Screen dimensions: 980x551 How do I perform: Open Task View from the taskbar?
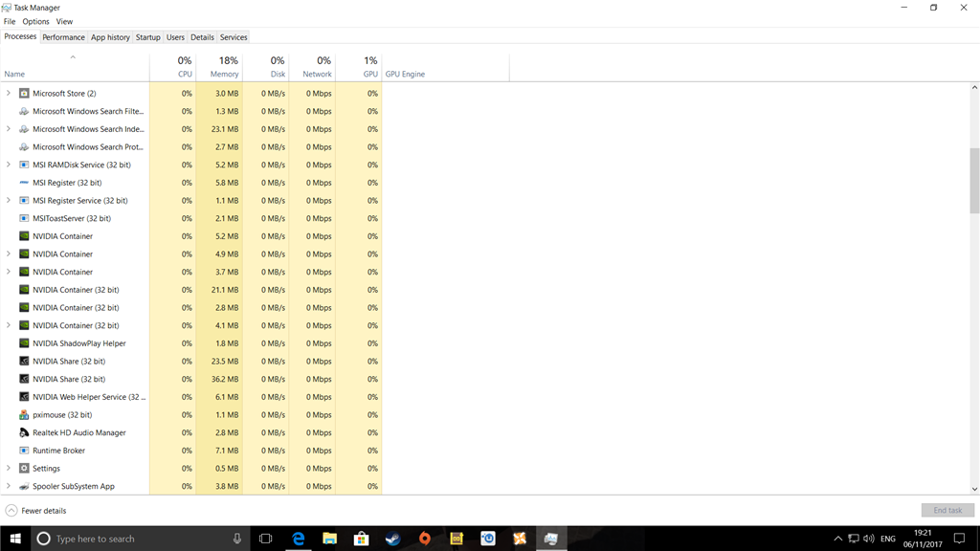(266, 539)
